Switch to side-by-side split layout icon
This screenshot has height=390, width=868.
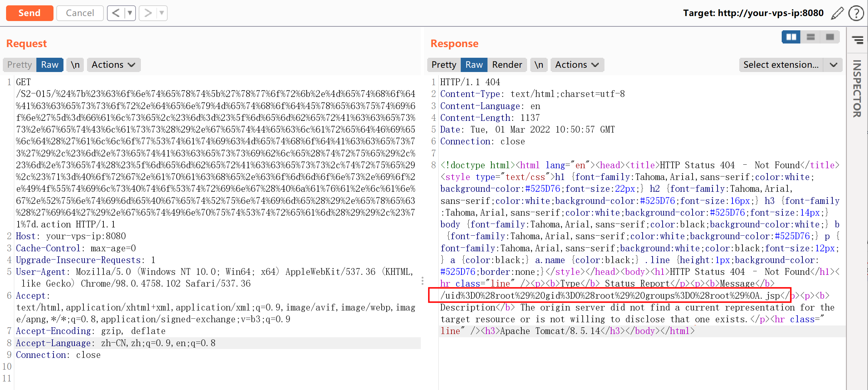click(791, 37)
